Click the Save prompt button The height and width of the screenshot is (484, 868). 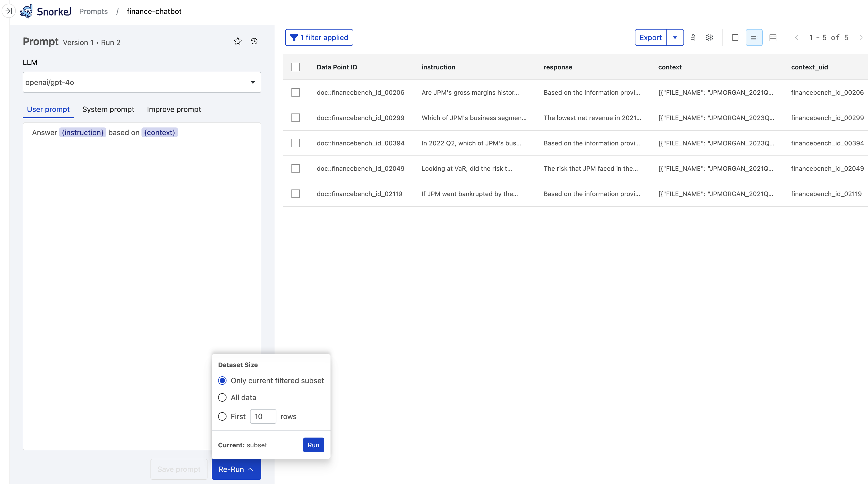click(178, 469)
